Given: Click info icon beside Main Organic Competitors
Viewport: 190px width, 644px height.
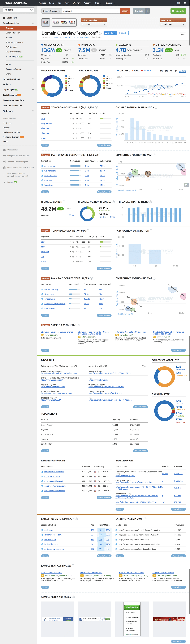Looking at the screenshot, I should 100,155.
